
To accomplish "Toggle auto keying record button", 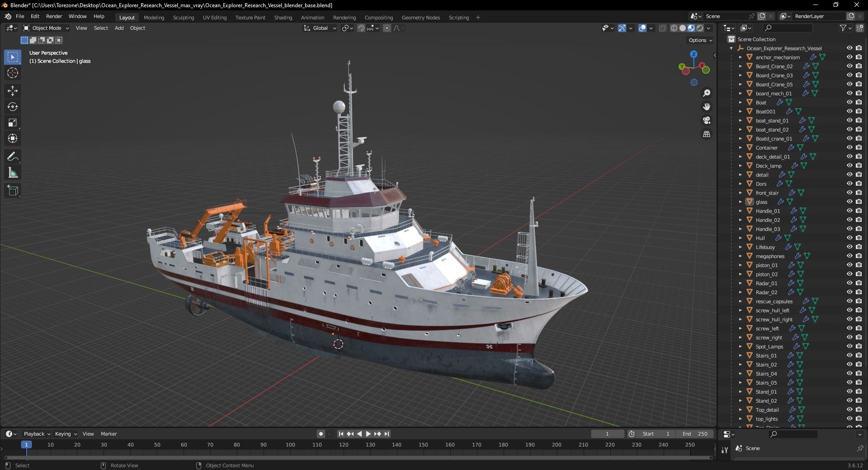I will click(x=321, y=434).
